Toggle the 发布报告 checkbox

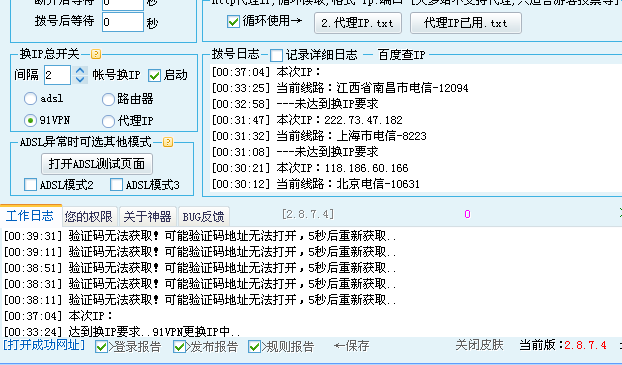(179, 347)
